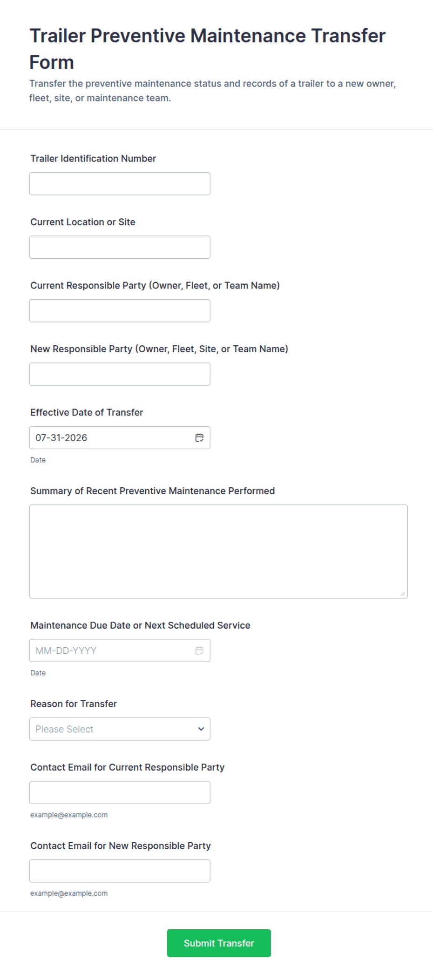Click the New Responsible Party input field

tap(120, 374)
